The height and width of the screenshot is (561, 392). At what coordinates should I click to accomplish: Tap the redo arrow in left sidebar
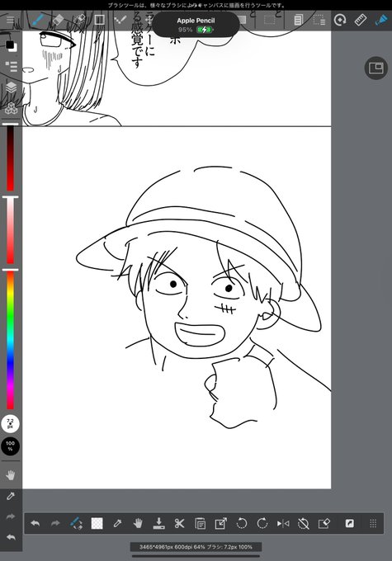pyautogui.click(x=11, y=516)
